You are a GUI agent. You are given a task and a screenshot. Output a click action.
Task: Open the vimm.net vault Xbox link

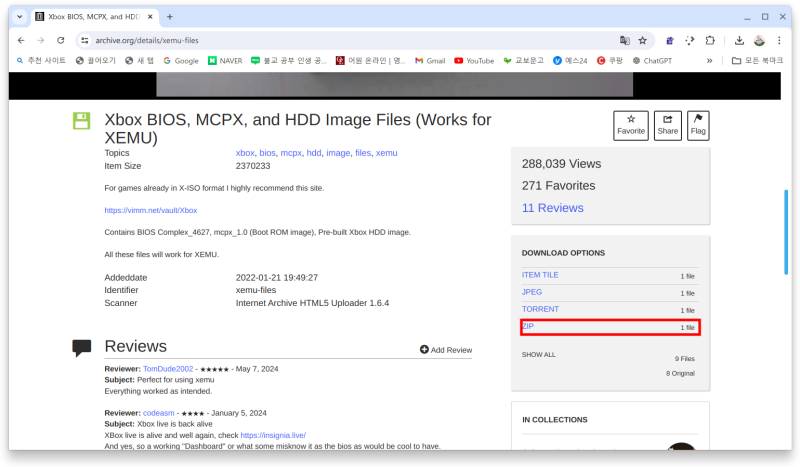coord(151,210)
